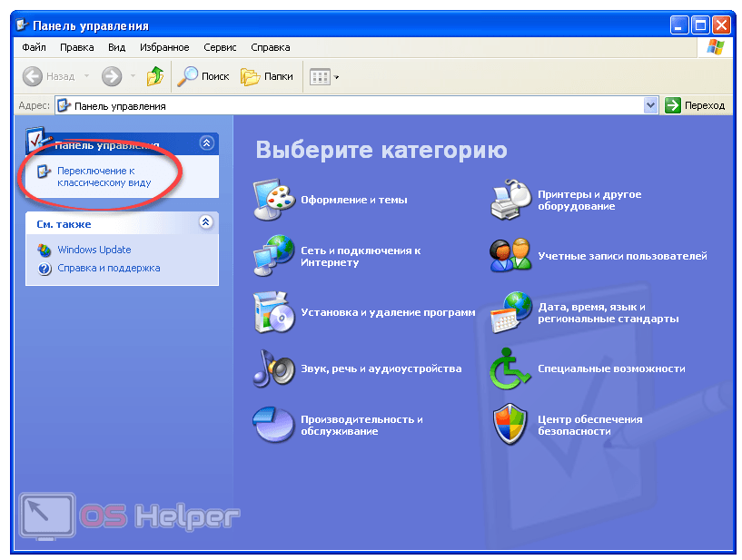Collapse the Панель управления sidebar section

point(206,143)
